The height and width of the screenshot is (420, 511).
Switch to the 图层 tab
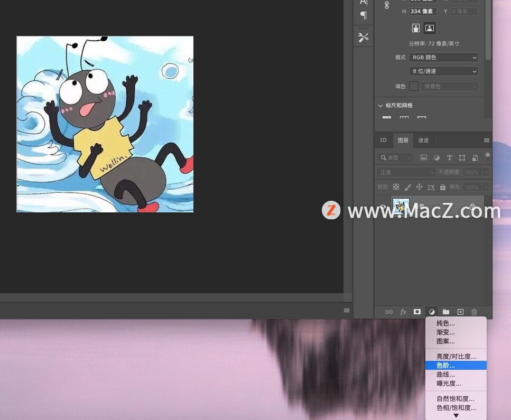pos(403,140)
